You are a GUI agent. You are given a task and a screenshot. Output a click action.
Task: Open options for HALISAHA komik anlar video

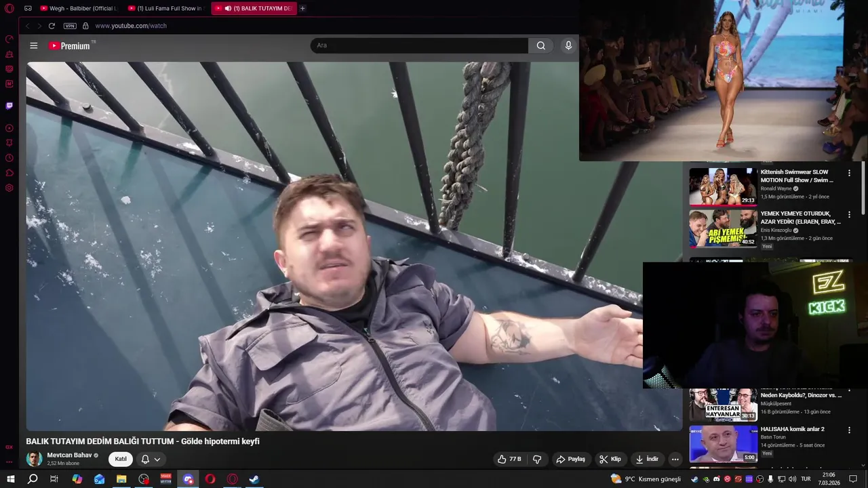[x=849, y=430]
